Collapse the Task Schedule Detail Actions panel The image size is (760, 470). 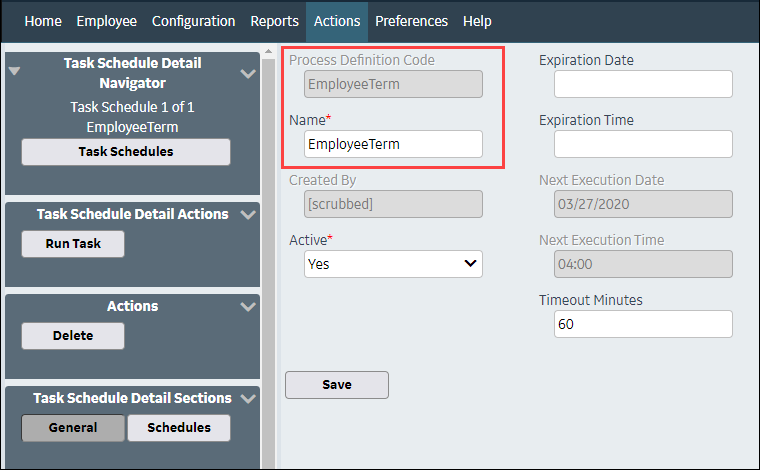click(x=248, y=215)
